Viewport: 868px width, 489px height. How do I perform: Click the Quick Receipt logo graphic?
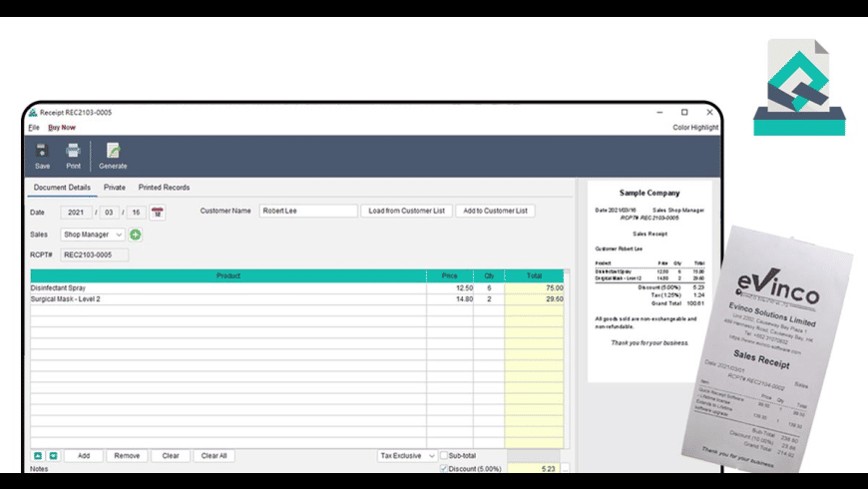799,88
